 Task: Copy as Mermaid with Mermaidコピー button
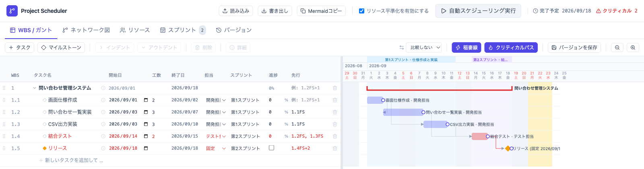click(x=321, y=11)
